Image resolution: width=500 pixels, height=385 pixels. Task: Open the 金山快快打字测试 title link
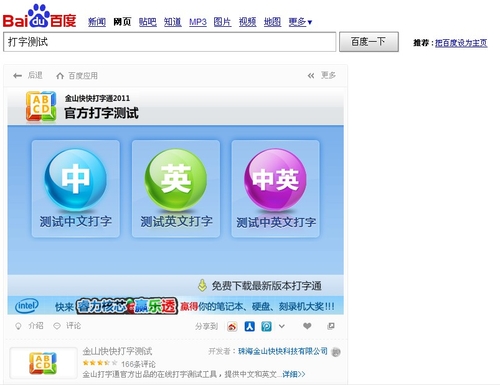117,351
